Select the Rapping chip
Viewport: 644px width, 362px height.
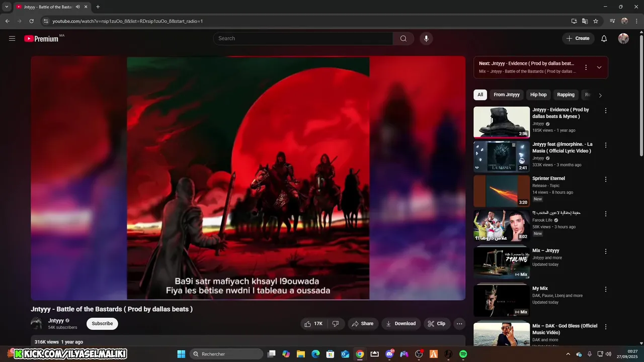click(x=566, y=95)
